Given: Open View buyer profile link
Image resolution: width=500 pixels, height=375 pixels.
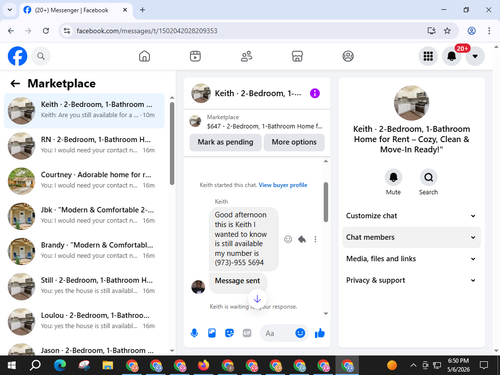Looking at the screenshot, I should [x=283, y=185].
